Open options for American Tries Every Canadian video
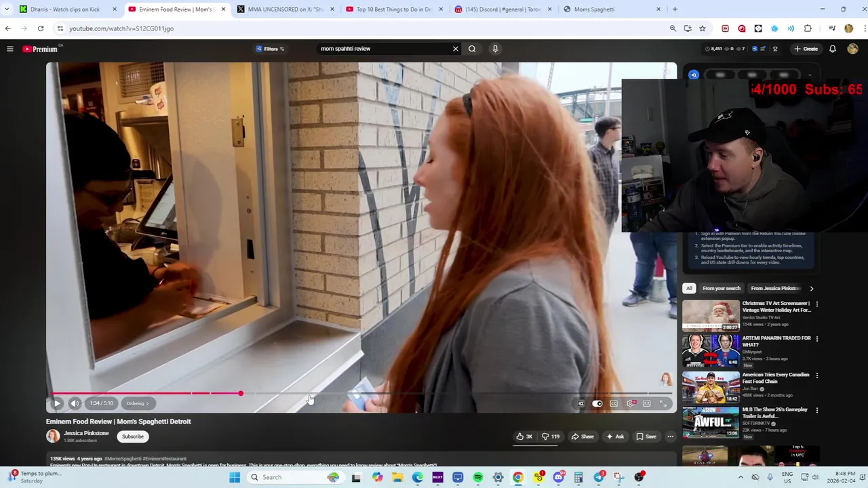 click(816, 375)
